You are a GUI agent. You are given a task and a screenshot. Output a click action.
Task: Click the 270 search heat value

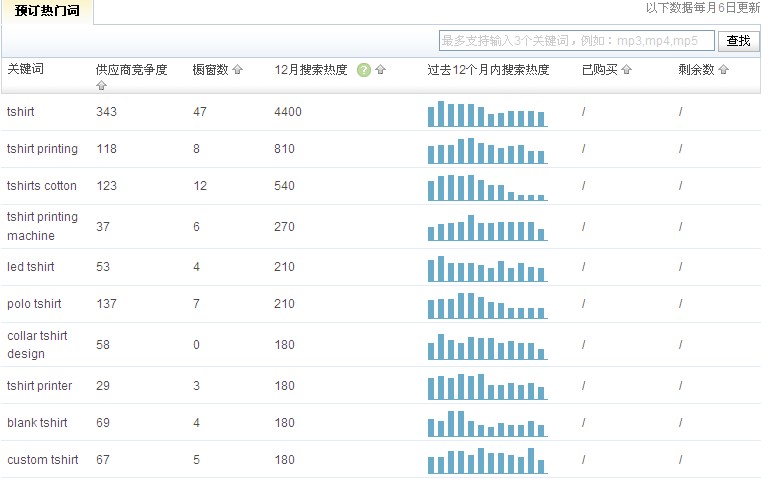tap(284, 227)
